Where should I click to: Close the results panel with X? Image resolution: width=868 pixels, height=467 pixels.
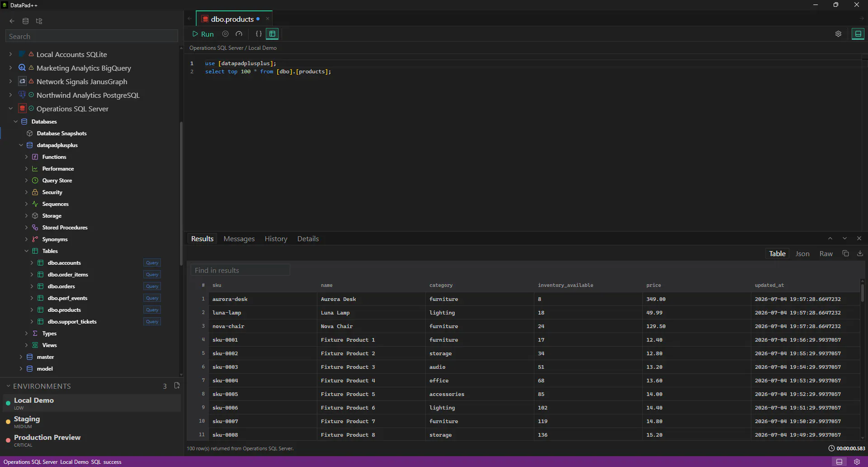pyautogui.click(x=859, y=238)
